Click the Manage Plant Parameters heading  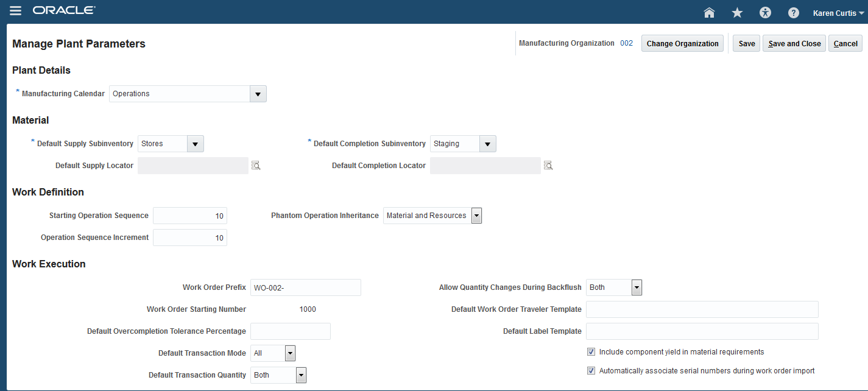click(x=79, y=44)
